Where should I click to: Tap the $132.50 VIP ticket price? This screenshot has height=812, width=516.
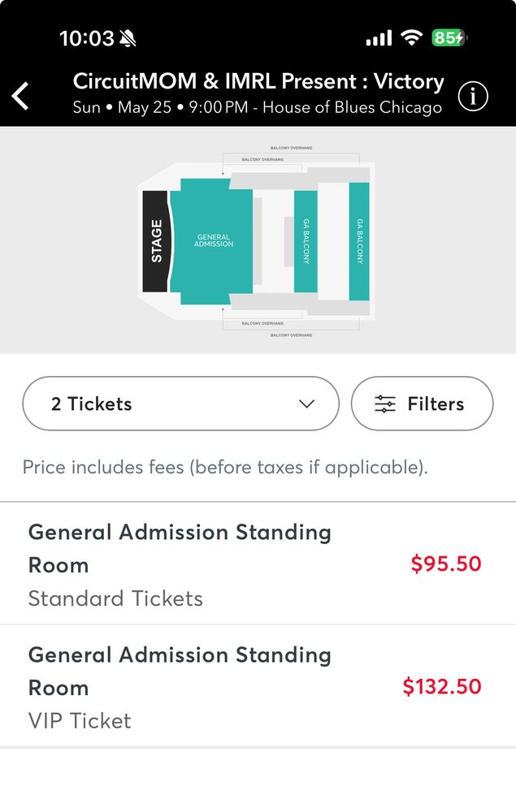click(442, 687)
